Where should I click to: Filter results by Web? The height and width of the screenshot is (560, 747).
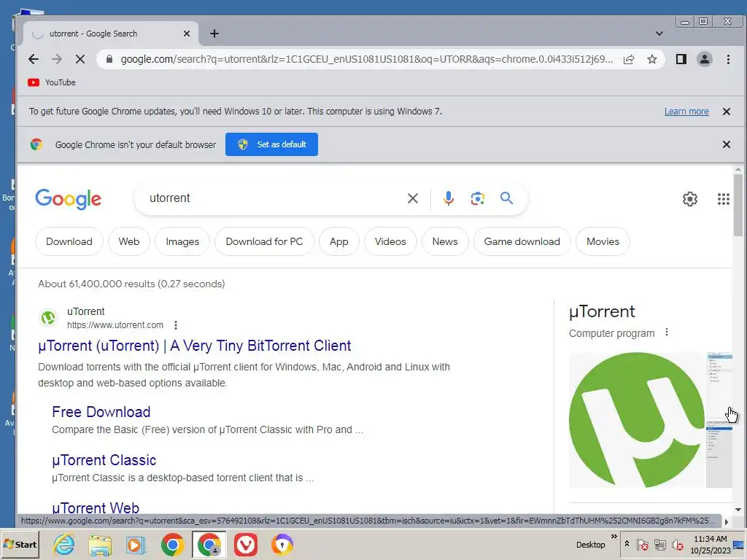coord(129,241)
